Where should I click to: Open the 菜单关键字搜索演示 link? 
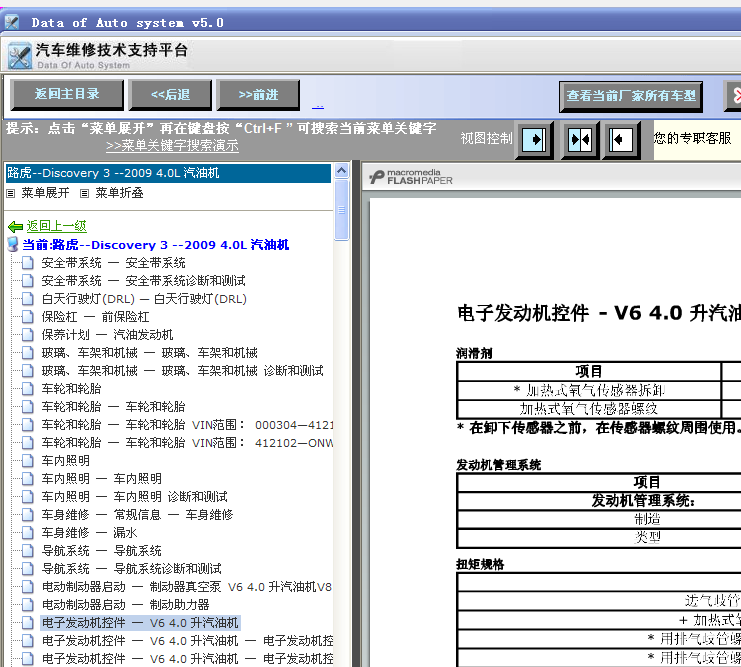[172, 146]
